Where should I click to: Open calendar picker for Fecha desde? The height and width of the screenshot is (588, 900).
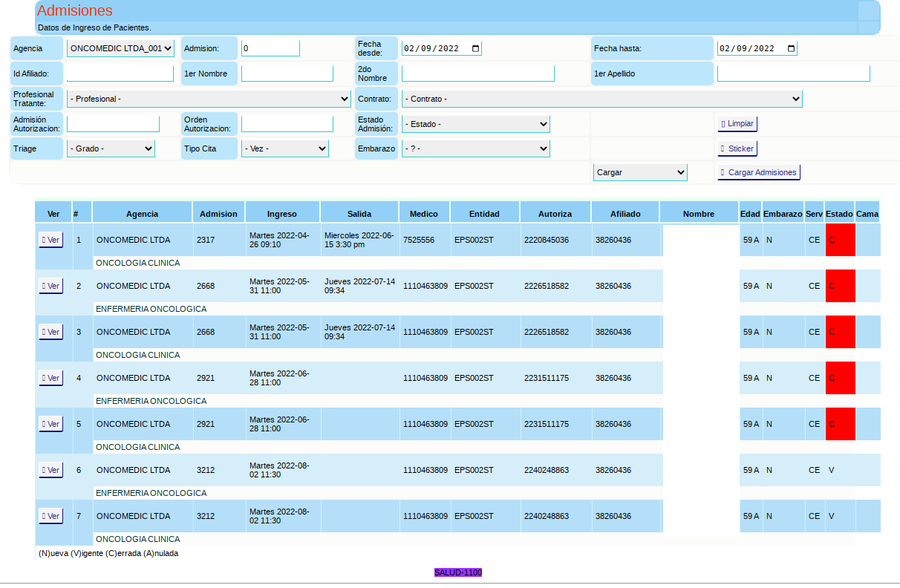(475, 48)
